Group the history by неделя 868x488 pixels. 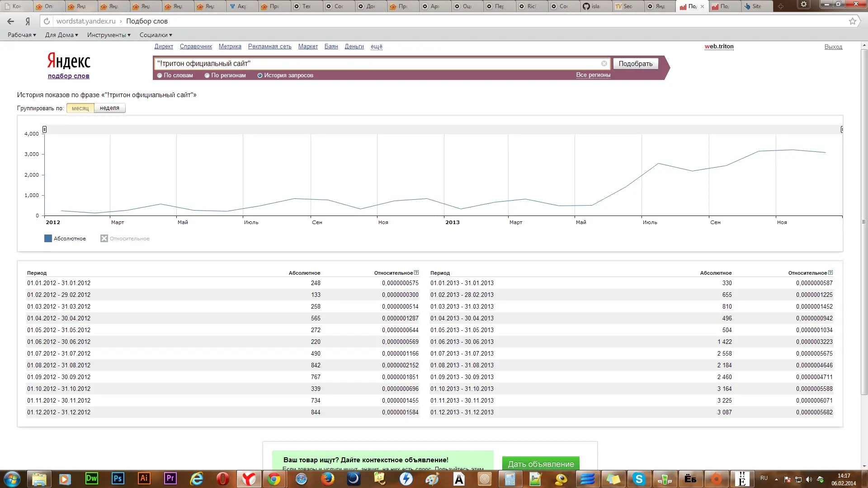coord(109,108)
